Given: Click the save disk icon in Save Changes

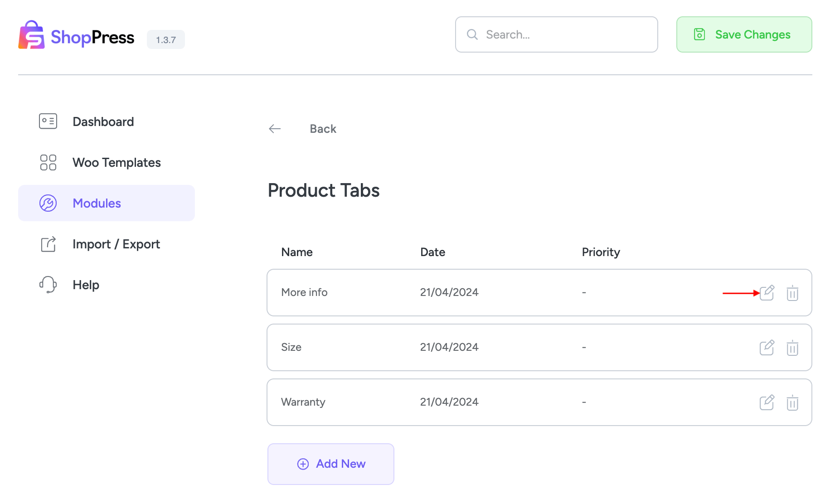Looking at the screenshot, I should [x=699, y=34].
